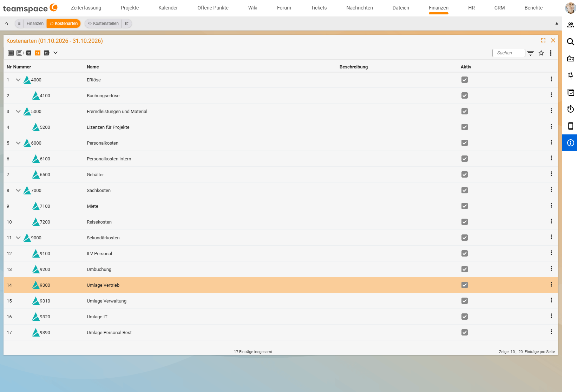
Task: Toggle Aktiv checkbox for Gehälter
Action: (x=465, y=174)
